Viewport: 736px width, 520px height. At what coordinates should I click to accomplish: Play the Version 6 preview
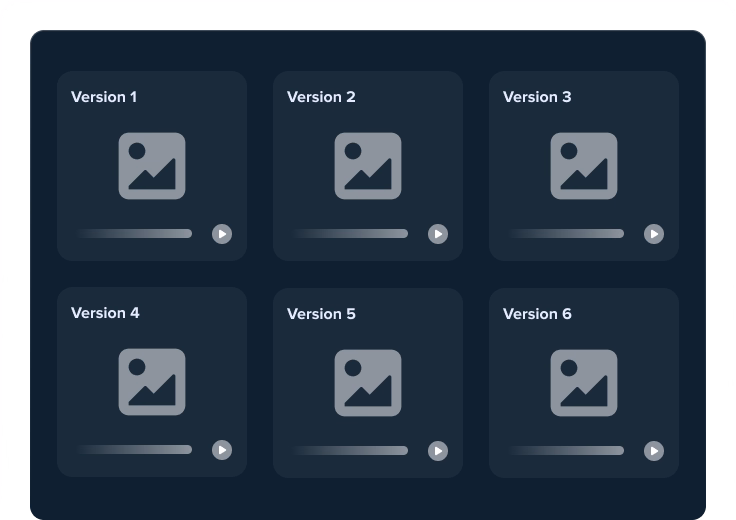(x=654, y=451)
